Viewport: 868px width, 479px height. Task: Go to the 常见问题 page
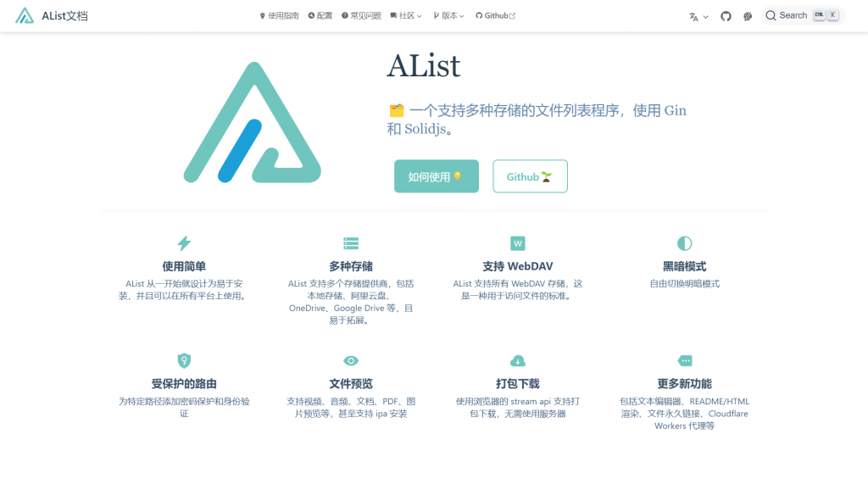tap(361, 15)
